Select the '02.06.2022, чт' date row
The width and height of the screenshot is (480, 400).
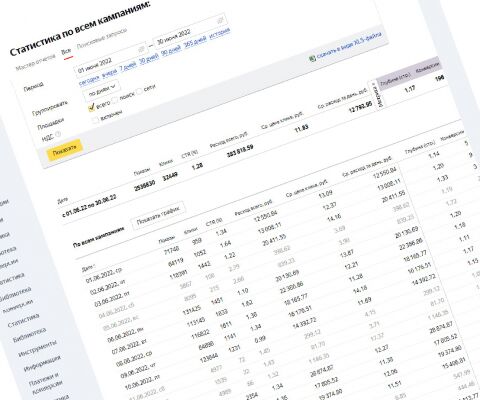107,287
